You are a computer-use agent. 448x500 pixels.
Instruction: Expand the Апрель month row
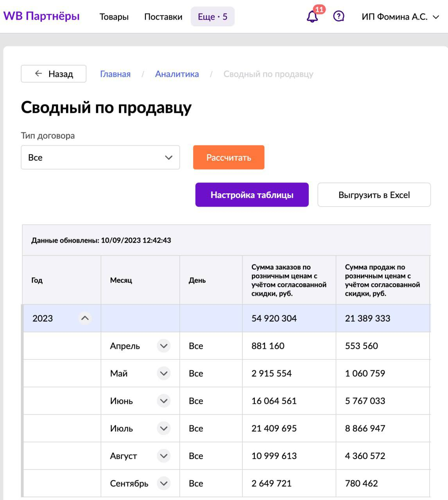164,346
